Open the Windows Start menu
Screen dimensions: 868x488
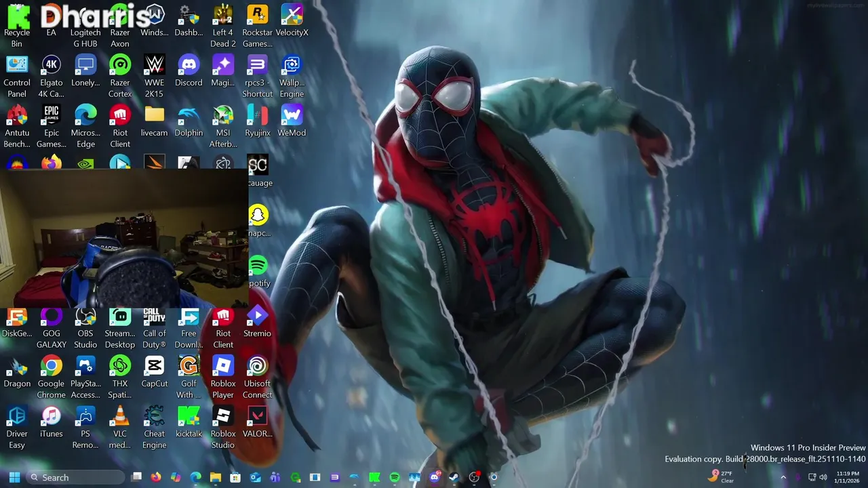pyautogui.click(x=14, y=477)
